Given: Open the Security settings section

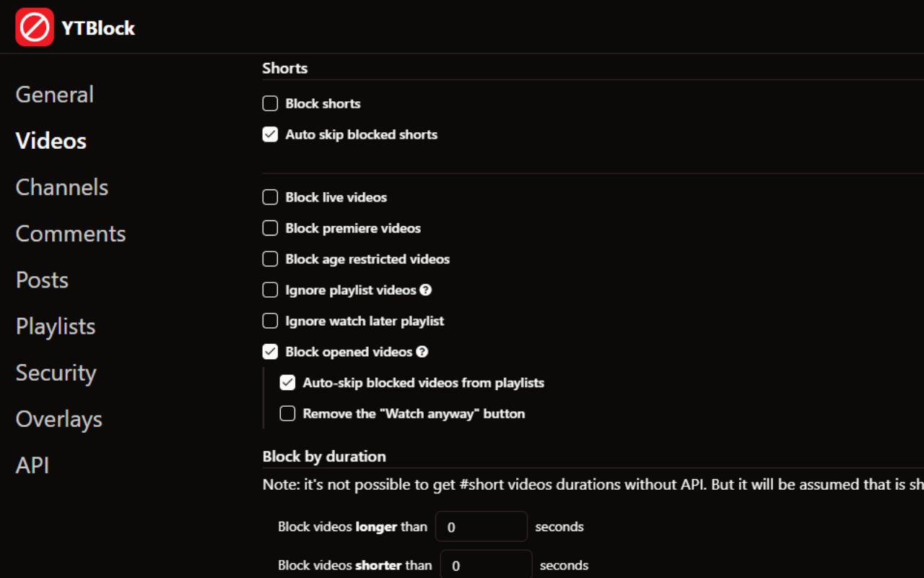Looking at the screenshot, I should 56,373.
